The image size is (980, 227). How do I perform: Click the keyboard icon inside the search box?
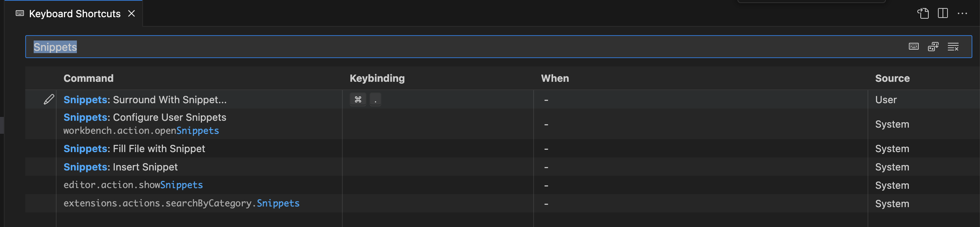pyautogui.click(x=913, y=46)
